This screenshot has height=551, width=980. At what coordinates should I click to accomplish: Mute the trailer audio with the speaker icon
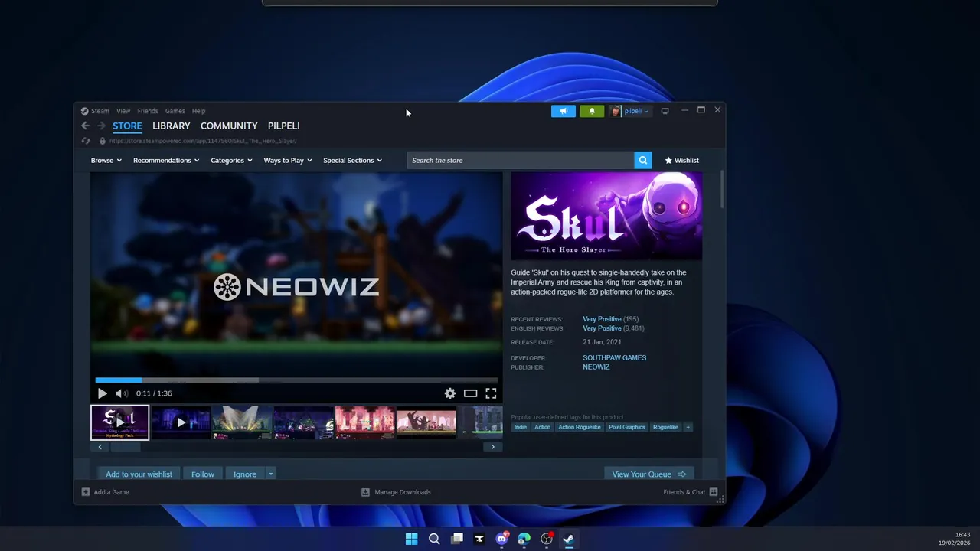(x=121, y=393)
